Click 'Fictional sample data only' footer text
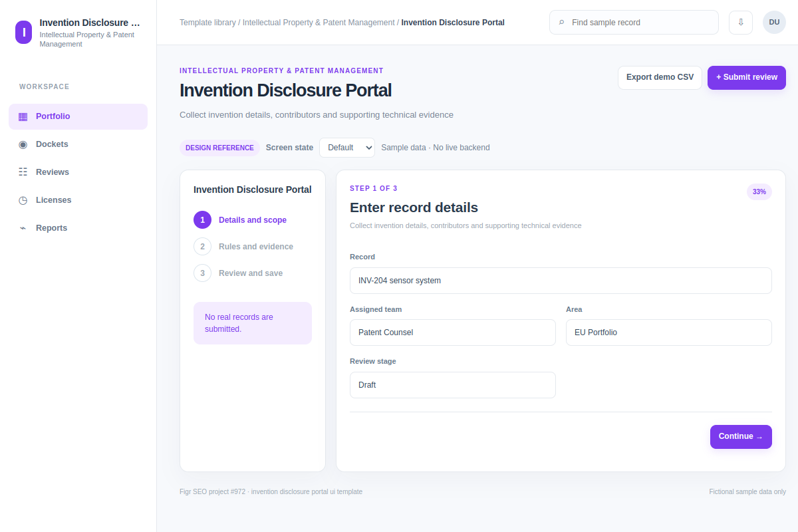Viewport: 798px width, 532px height. [747, 492]
